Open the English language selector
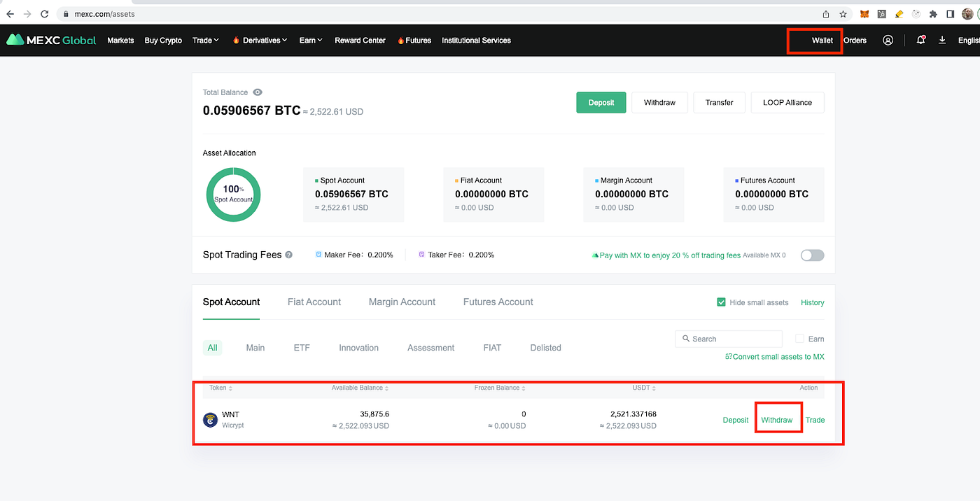 point(968,40)
